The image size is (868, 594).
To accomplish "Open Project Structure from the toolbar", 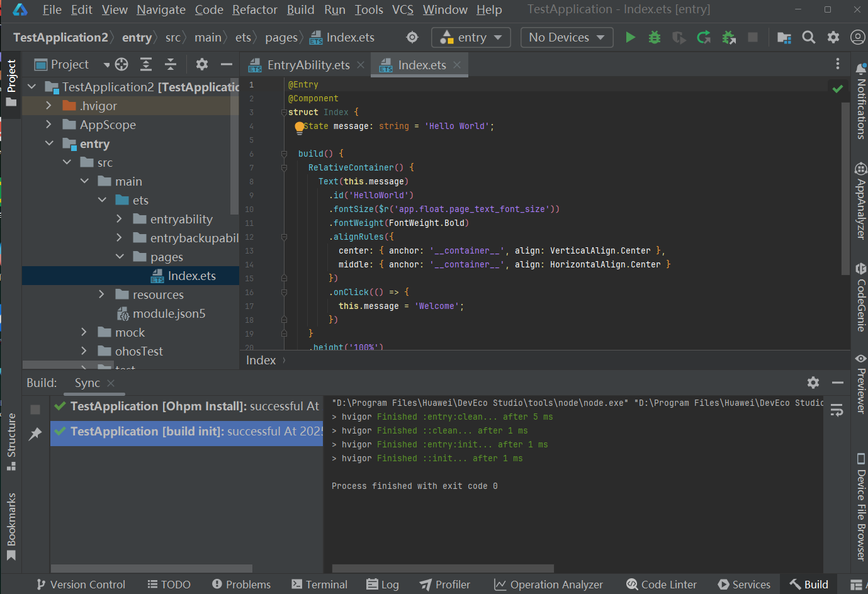I will tap(784, 37).
